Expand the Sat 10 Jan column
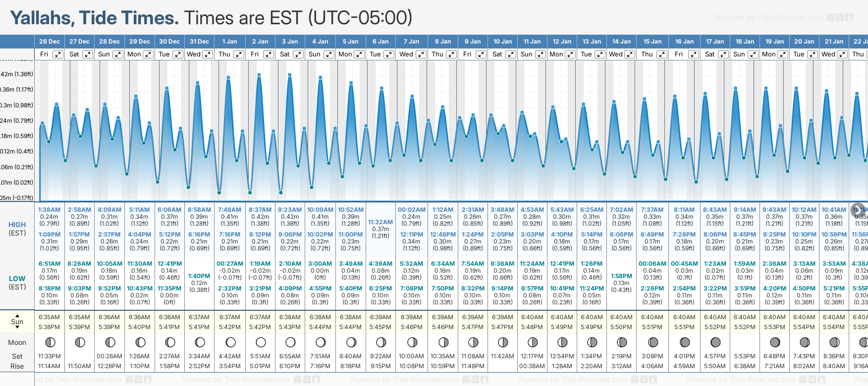The height and width of the screenshot is (386, 868). (511, 54)
